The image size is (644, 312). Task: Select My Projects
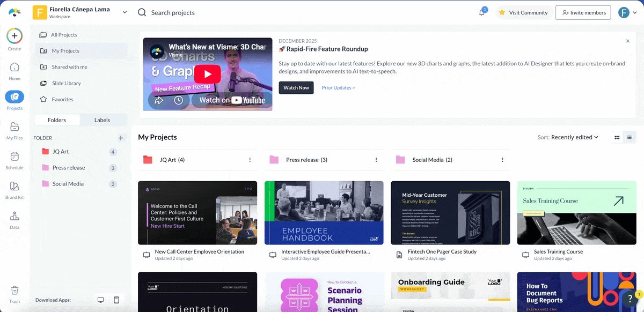pos(81,51)
